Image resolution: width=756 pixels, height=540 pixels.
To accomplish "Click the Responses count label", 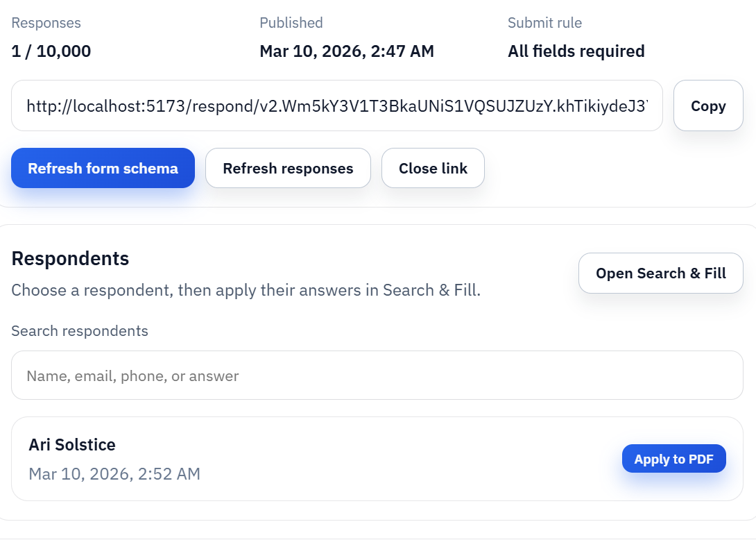I will [46, 22].
